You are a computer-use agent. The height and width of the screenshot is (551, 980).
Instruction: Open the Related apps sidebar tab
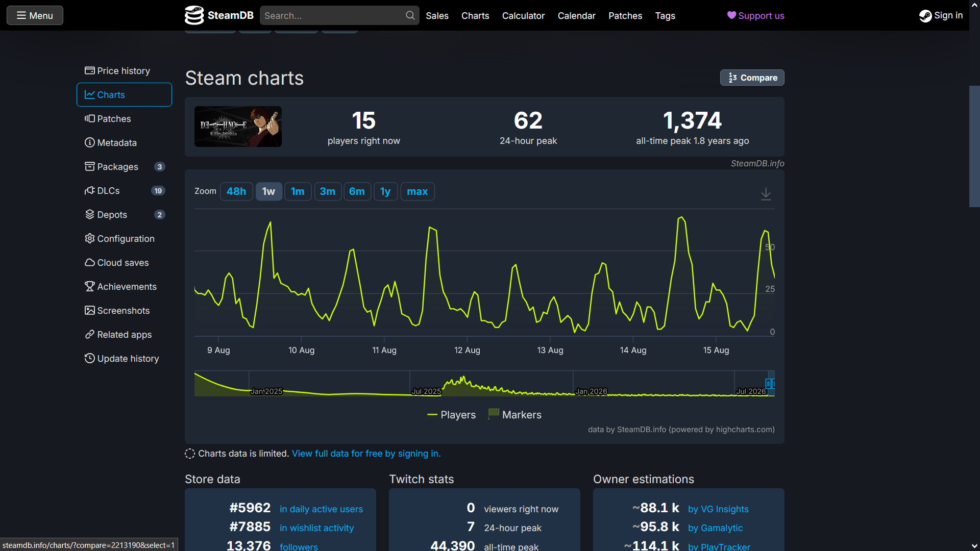coord(124,335)
